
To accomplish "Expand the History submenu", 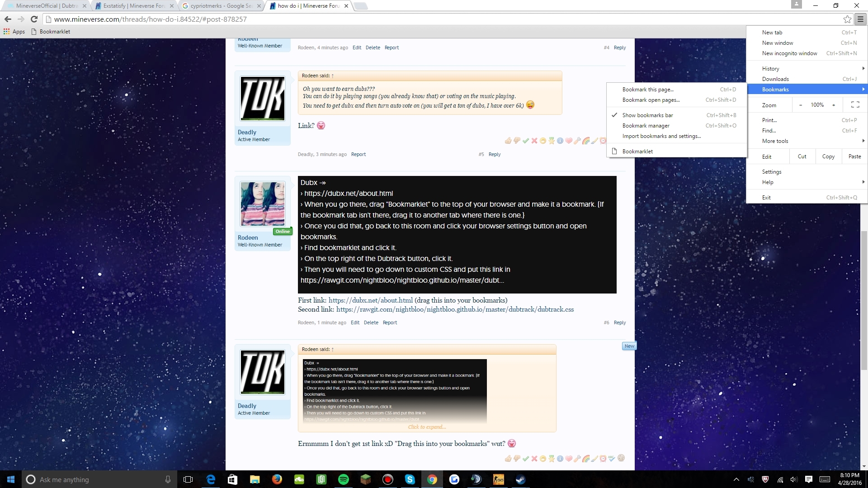I will tap(807, 69).
